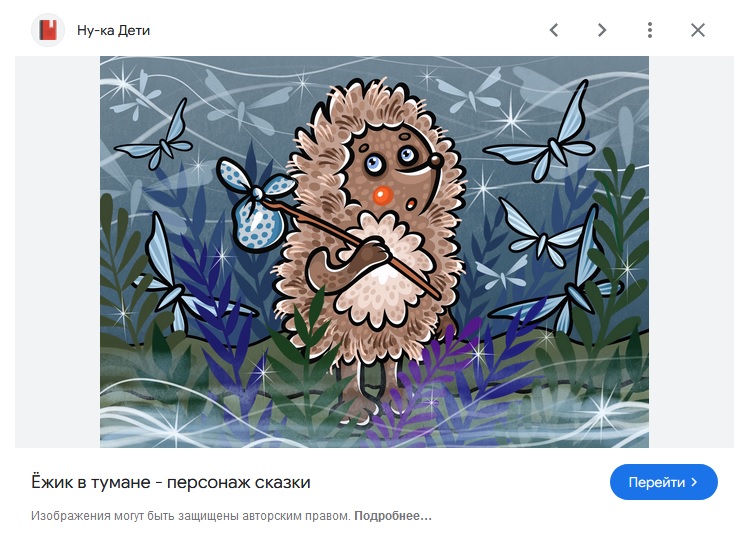
Task: Open the three-dot more options menu
Action: (649, 30)
